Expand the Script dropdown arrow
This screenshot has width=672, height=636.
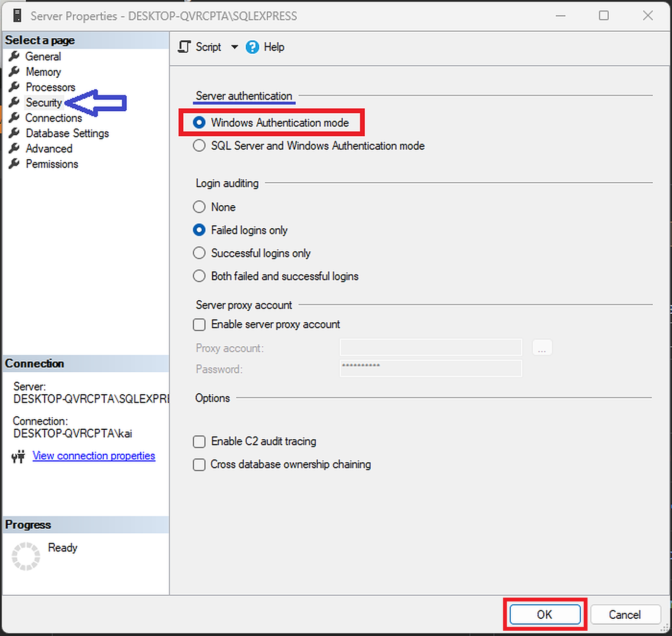click(x=234, y=47)
